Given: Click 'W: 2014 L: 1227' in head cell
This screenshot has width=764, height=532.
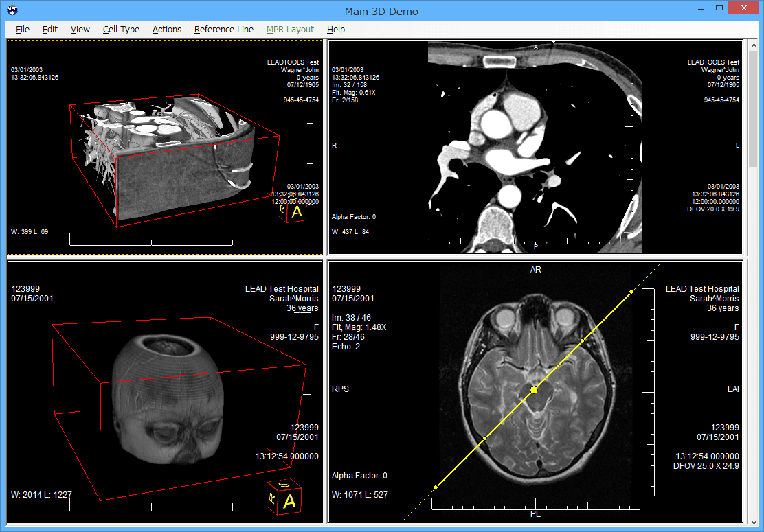Looking at the screenshot, I should [41, 494].
